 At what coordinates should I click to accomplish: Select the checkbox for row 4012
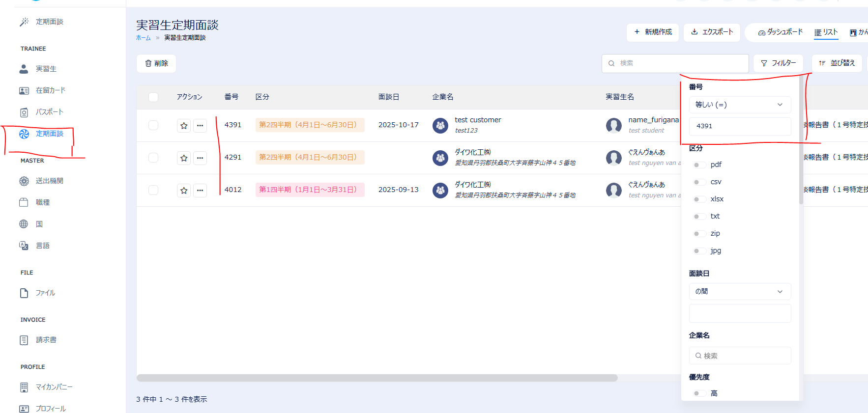(153, 190)
